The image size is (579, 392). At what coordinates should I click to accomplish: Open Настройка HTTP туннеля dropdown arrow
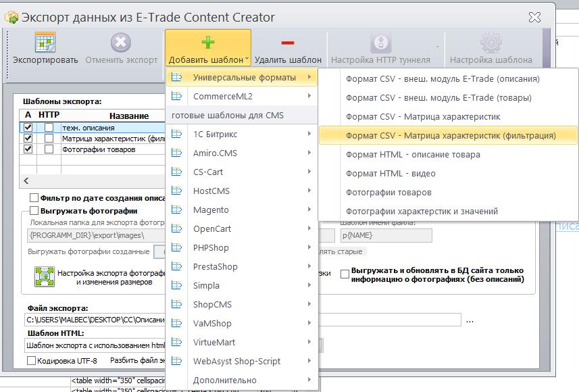tap(437, 47)
